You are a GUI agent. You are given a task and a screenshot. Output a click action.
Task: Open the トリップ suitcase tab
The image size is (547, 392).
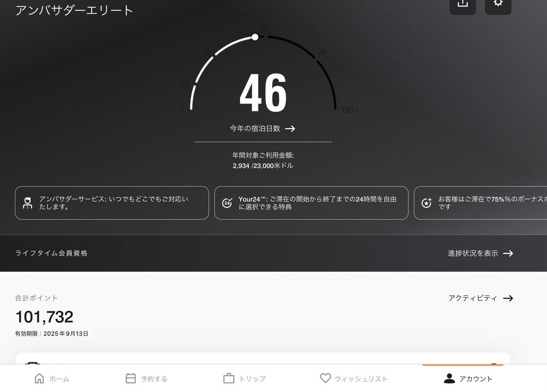click(244, 378)
